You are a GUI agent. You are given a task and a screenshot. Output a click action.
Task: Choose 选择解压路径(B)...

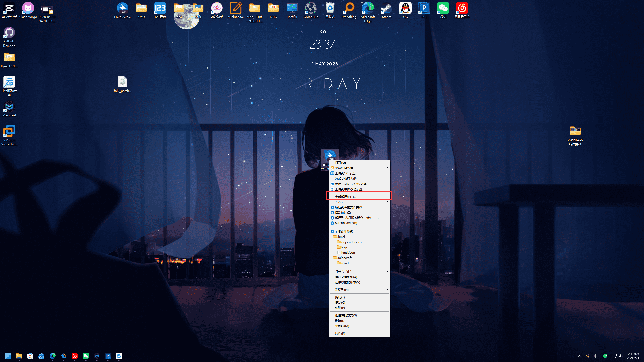coord(360,223)
